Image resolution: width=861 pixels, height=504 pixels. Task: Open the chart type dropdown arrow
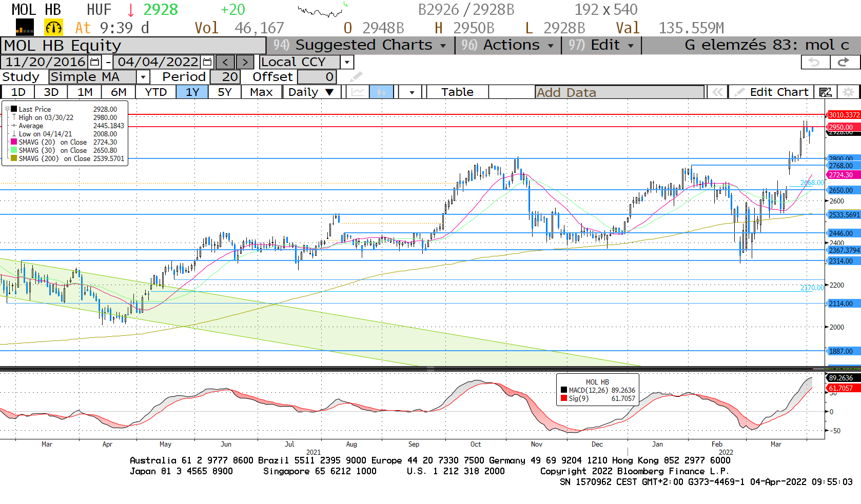click(412, 92)
